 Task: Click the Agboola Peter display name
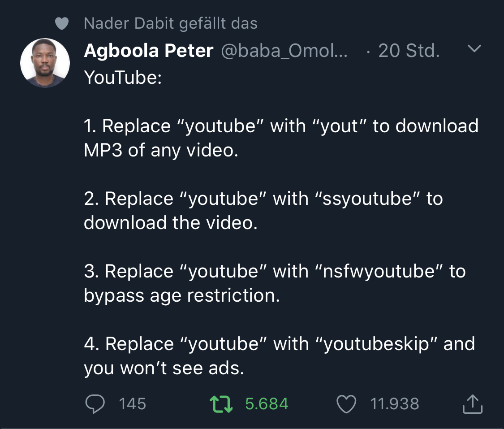148,51
